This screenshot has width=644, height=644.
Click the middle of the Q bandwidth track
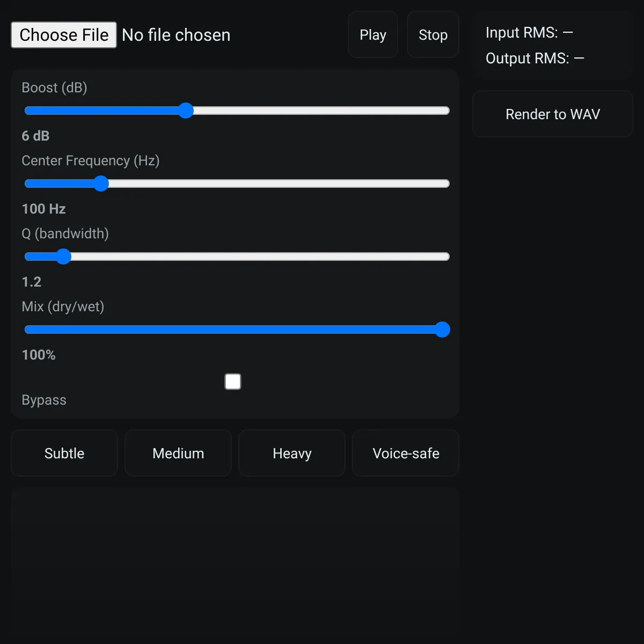pyautogui.click(x=237, y=257)
